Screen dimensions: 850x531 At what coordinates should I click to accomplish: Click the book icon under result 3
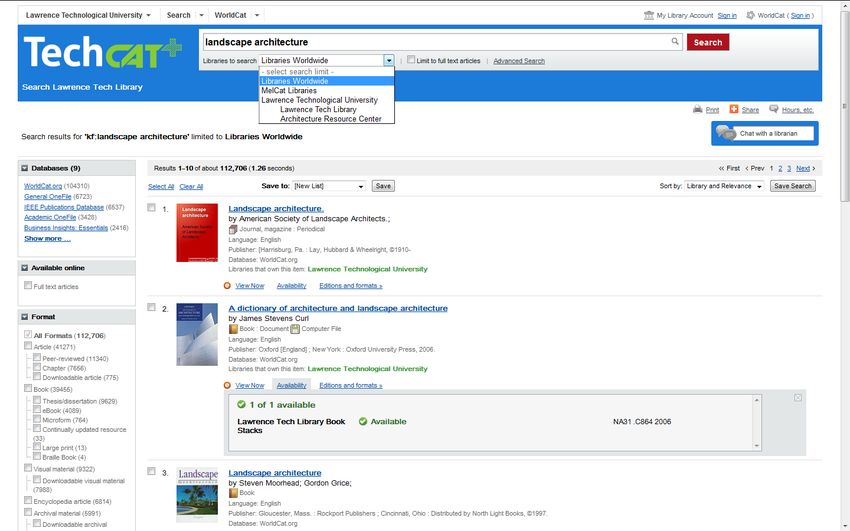[233, 493]
